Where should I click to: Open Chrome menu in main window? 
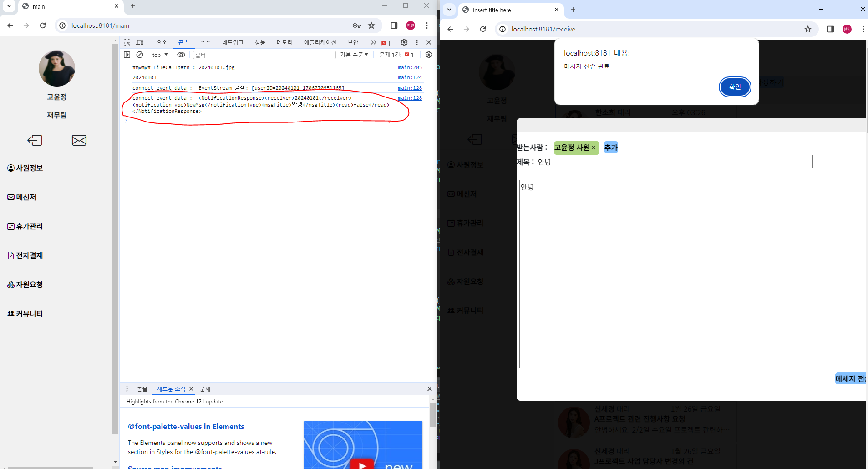[427, 25]
